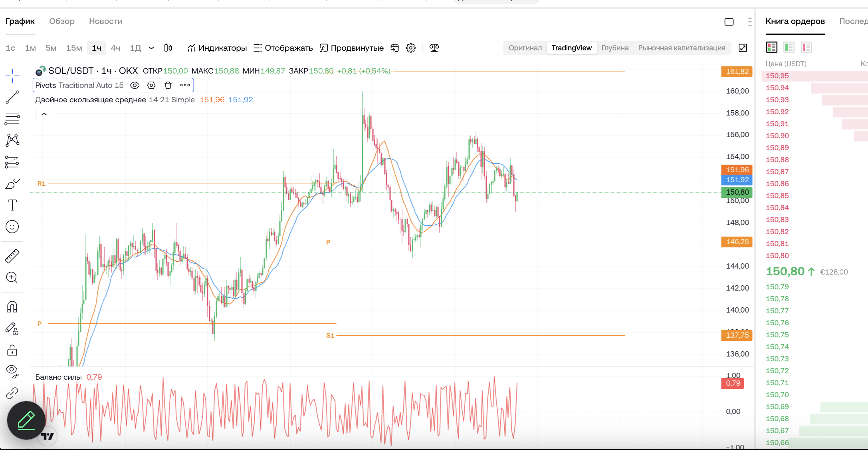Switch to the Новости tab

[x=106, y=21]
